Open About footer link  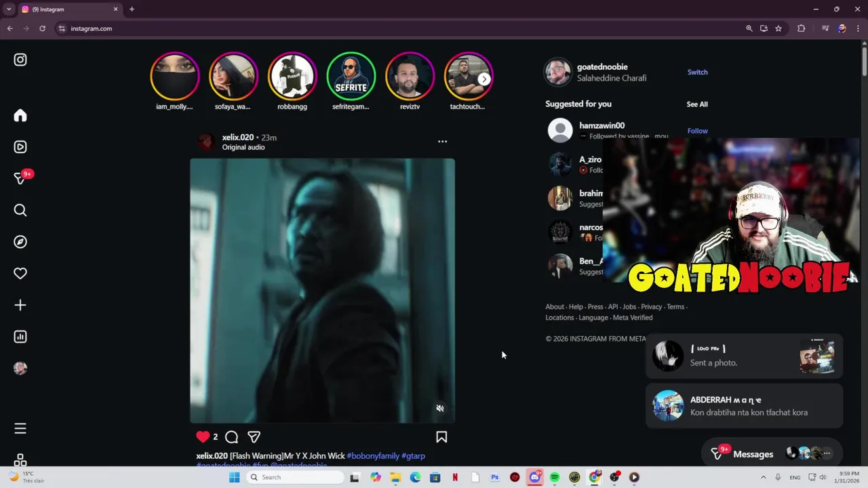(554, 306)
